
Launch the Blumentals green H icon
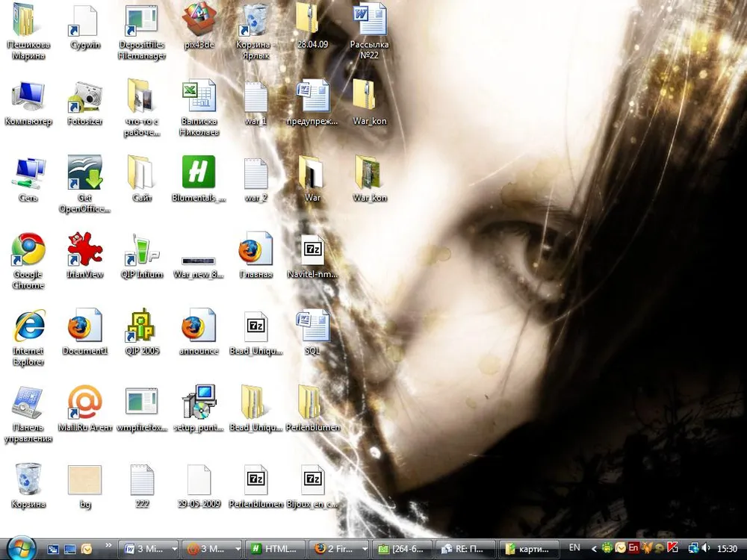[x=199, y=172]
